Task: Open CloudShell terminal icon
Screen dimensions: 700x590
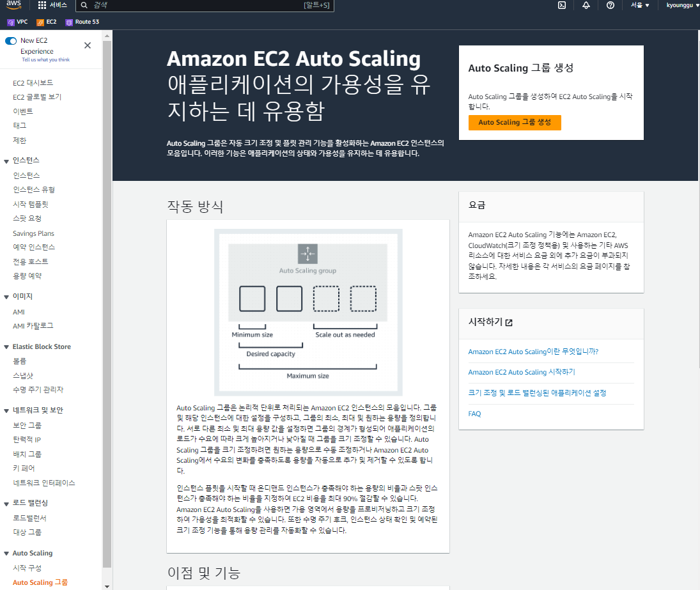Action: 562,5
